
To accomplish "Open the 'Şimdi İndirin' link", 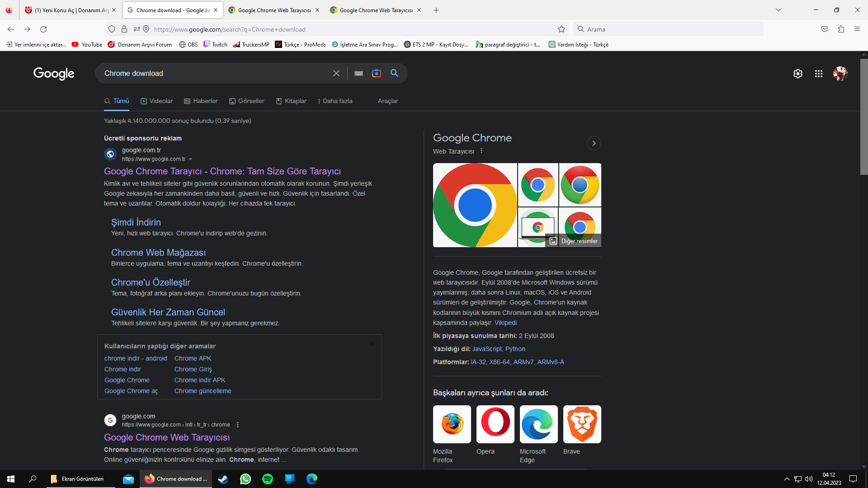I will coord(136,222).
